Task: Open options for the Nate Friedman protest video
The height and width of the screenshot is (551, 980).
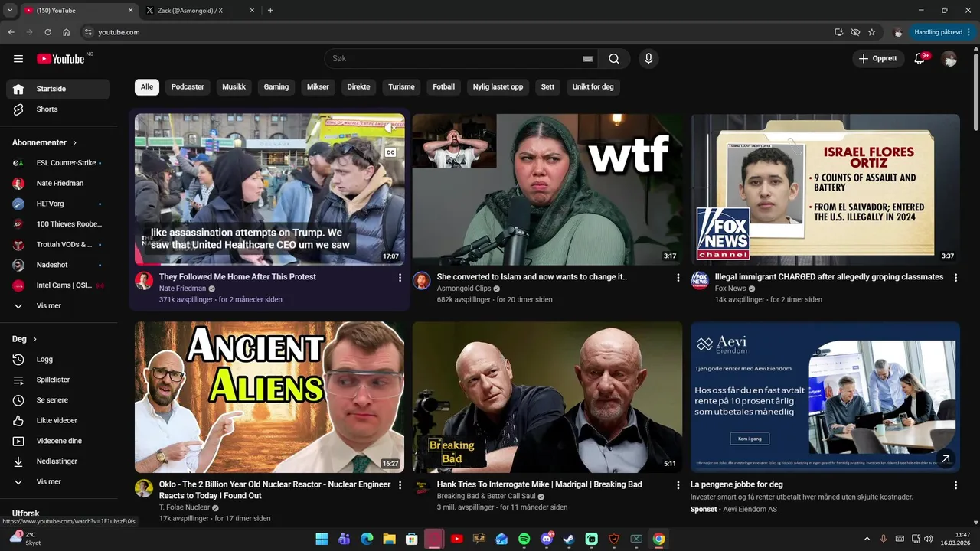Action: click(400, 278)
